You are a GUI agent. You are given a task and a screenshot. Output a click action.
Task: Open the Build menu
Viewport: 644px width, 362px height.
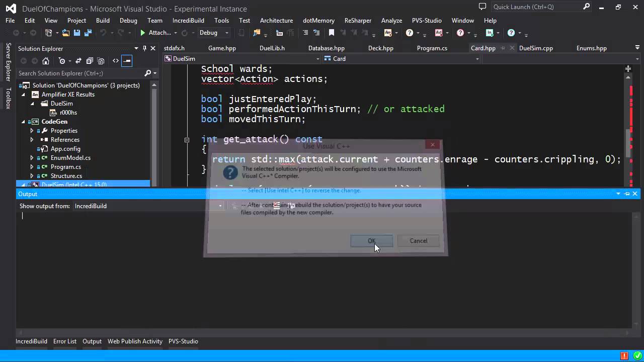(x=103, y=21)
